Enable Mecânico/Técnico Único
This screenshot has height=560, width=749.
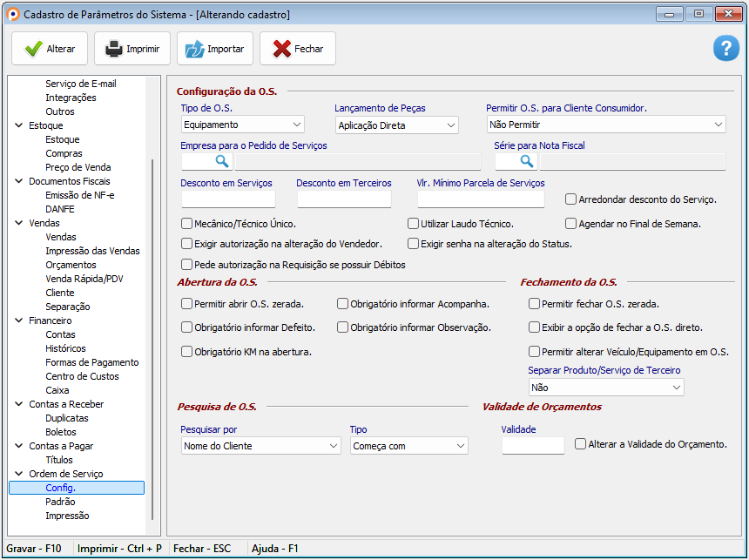pyautogui.click(x=186, y=224)
